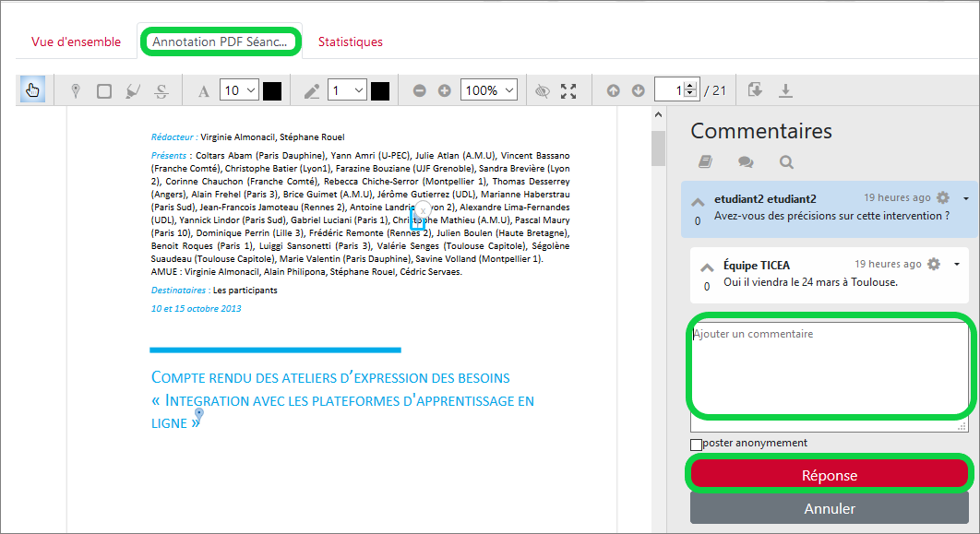Screen dimensions: 980x534
Task: Enter fullscreen mode
Action: click(x=568, y=90)
